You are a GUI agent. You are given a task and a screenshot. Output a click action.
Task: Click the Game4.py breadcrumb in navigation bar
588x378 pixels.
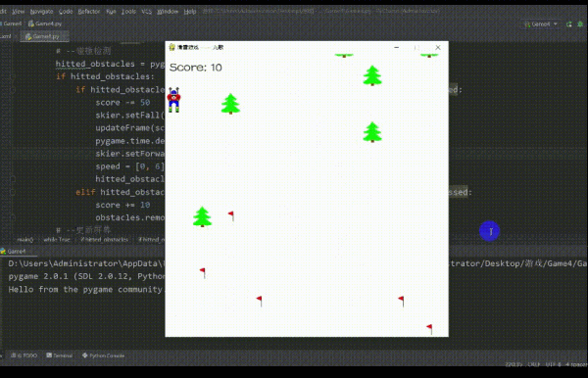tap(45, 24)
